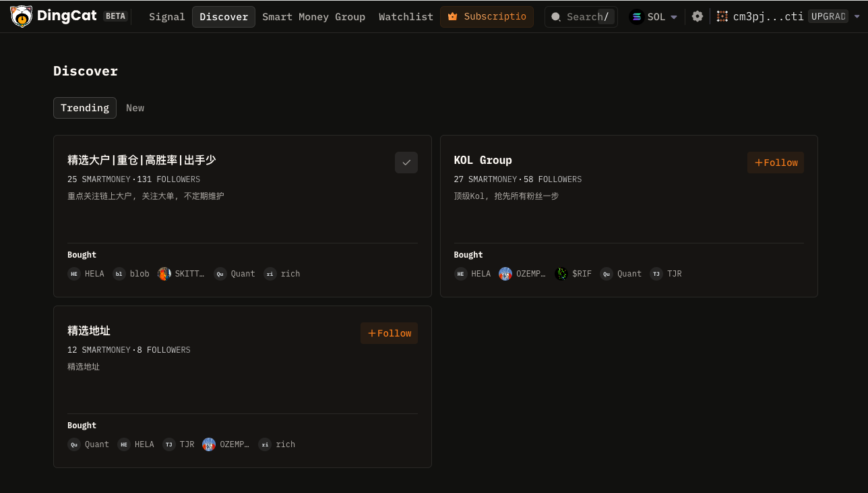This screenshot has height=493, width=868.
Task: Click the $RIF token icon
Action: click(561, 274)
